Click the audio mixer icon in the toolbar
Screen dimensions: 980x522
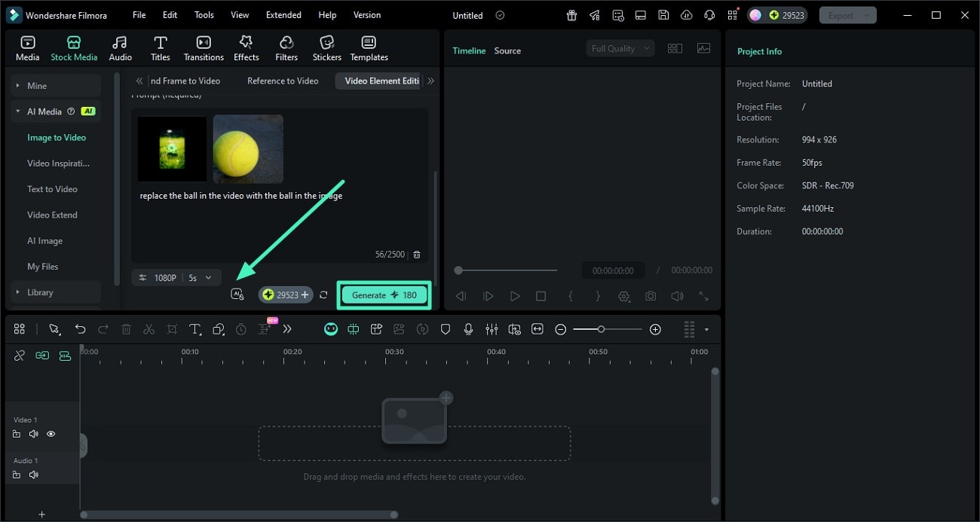pyautogui.click(x=492, y=329)
